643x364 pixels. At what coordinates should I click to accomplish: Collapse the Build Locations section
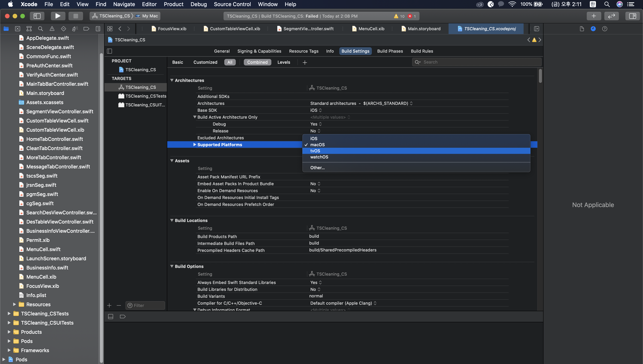click(x=172, y=220)
